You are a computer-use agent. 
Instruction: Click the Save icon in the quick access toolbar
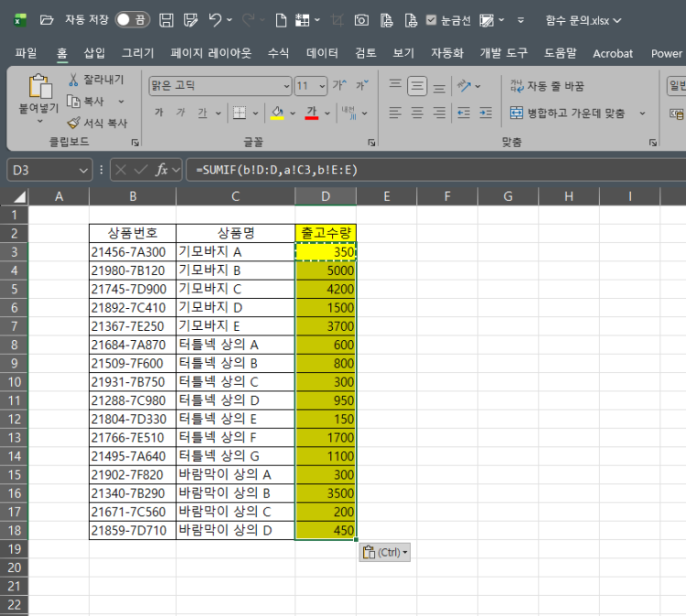tap(166, 19)
